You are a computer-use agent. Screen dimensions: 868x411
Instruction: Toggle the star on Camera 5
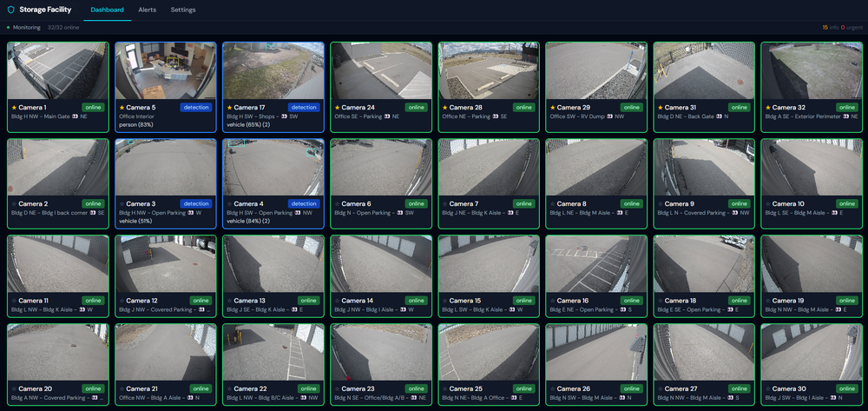pos(122,108)
